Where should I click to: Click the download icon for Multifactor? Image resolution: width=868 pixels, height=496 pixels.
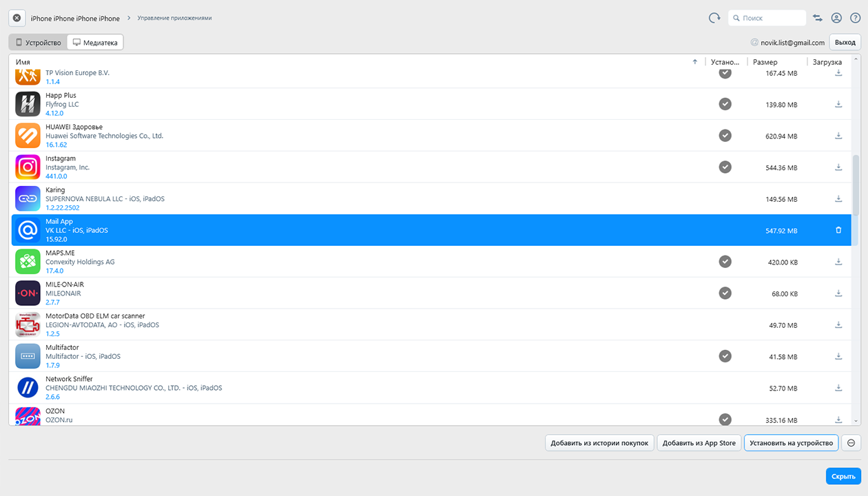click(x=838, y=356)
